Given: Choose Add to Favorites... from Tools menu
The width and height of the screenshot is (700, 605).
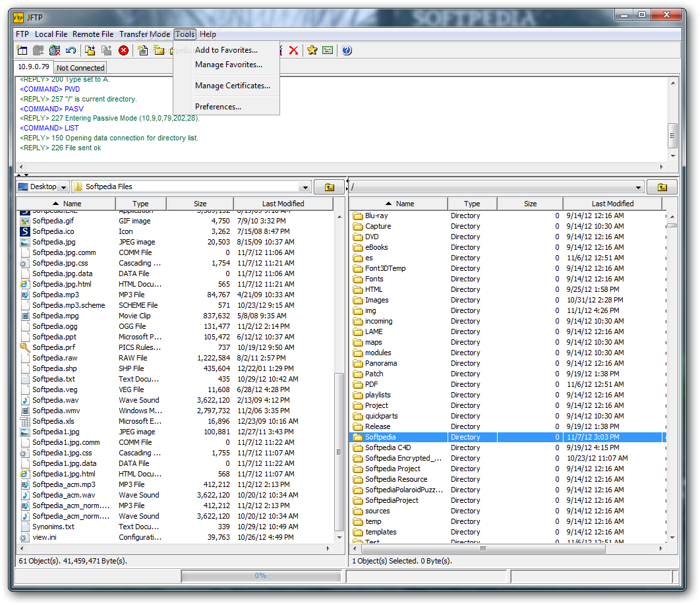Looking at the screenshot, I should point(226,50).
